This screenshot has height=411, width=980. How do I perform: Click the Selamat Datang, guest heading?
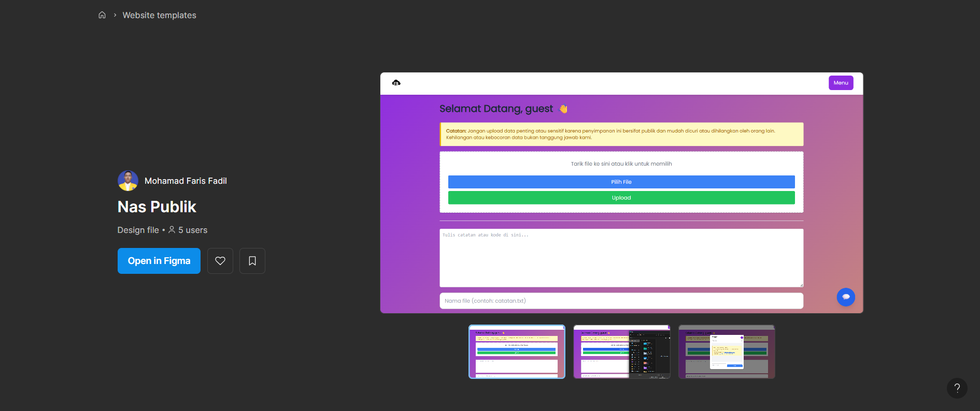point(496,109)
